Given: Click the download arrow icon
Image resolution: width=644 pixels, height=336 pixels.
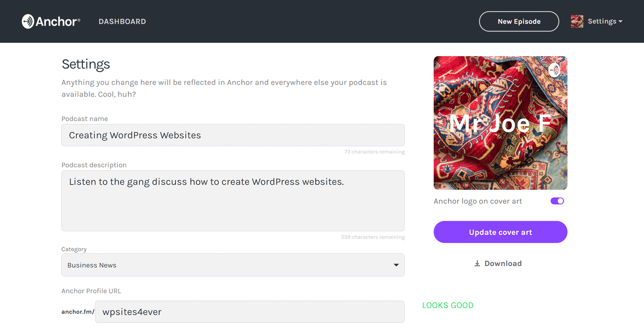Looking at the screenshot, I should pos(477,264).
